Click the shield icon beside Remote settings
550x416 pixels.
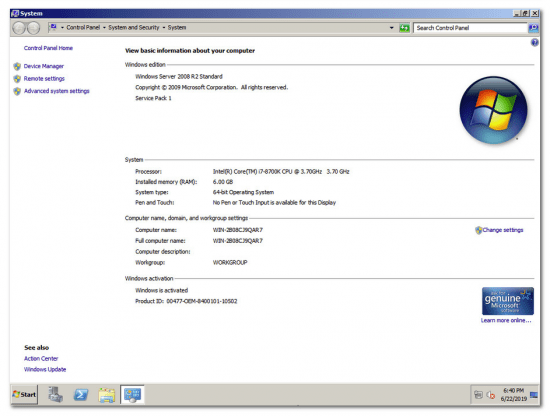17,79
